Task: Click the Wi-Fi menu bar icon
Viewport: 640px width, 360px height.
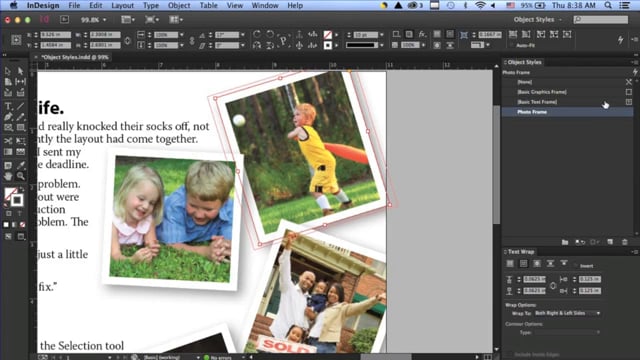Action: click(x=480, y=5)
